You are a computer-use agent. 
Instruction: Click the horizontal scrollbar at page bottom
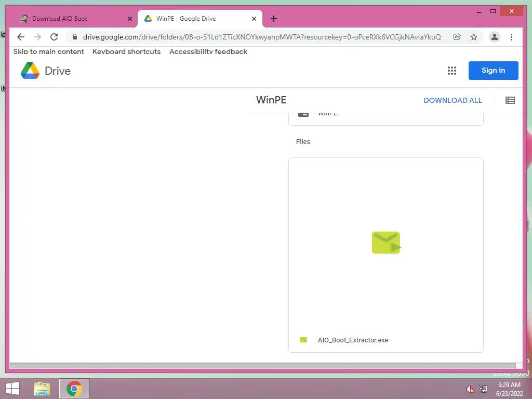pyautogui.click(x=263, y=366)
